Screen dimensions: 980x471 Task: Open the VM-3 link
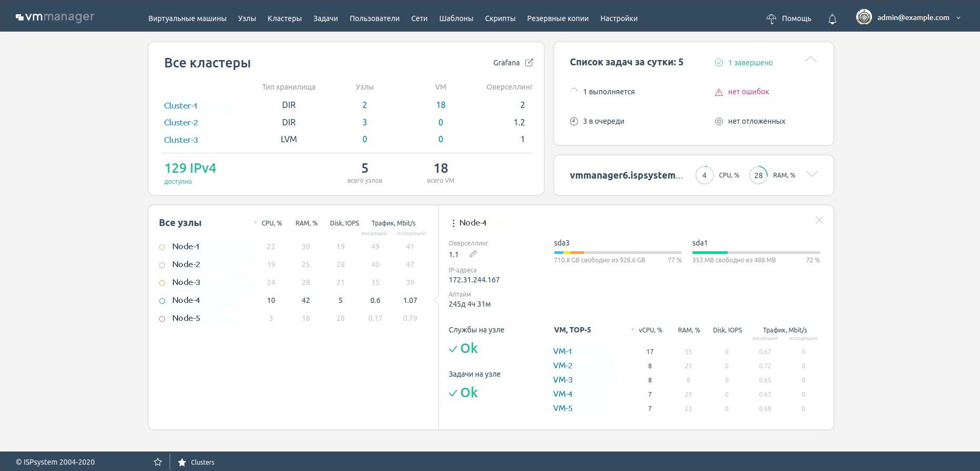563,380
